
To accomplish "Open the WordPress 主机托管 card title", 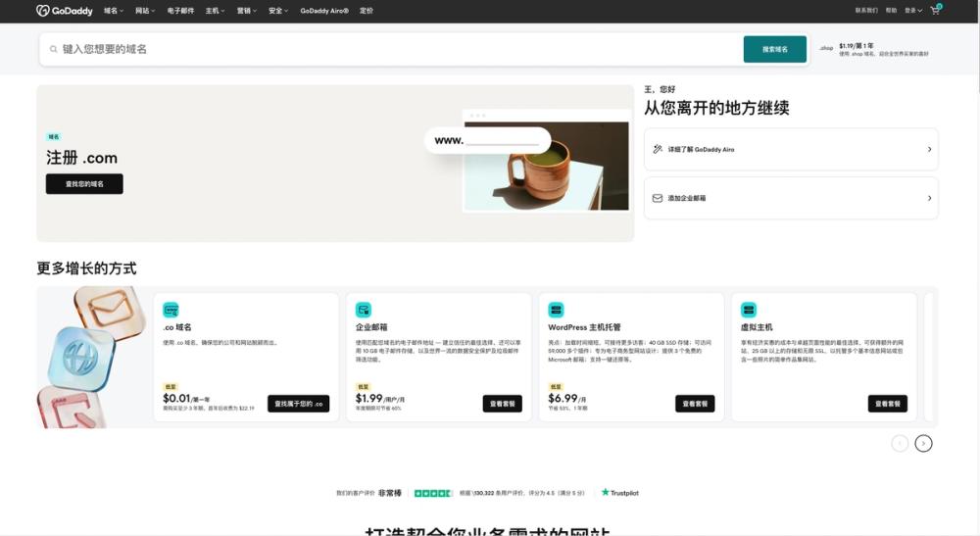I will tap(584, 327).
